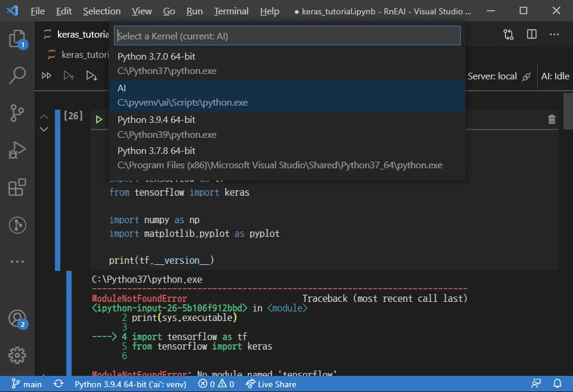
Task: Click Python 3.9.4 64-bit interpreter in status bar
Action: [x=131, y=384]
